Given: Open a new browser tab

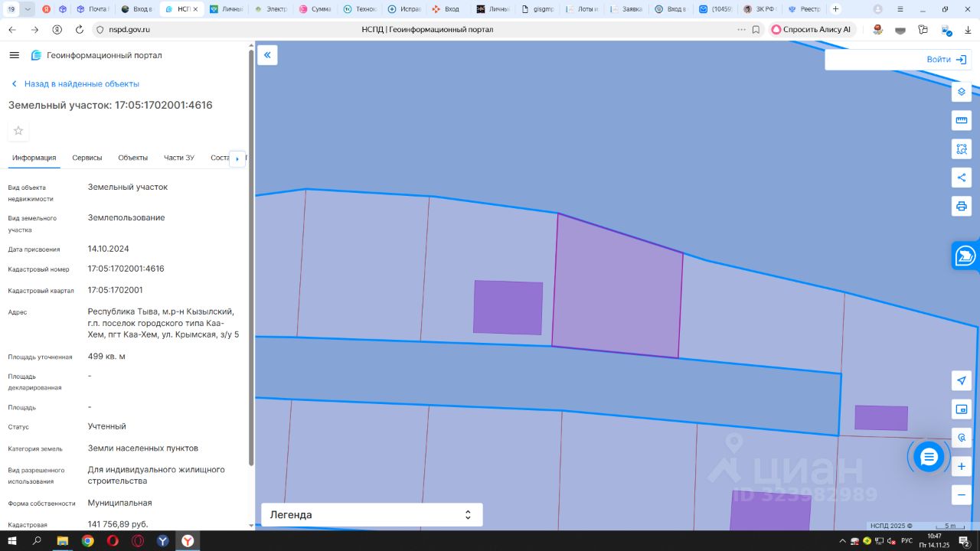Looking at the screenshot, I should point(835,9).
